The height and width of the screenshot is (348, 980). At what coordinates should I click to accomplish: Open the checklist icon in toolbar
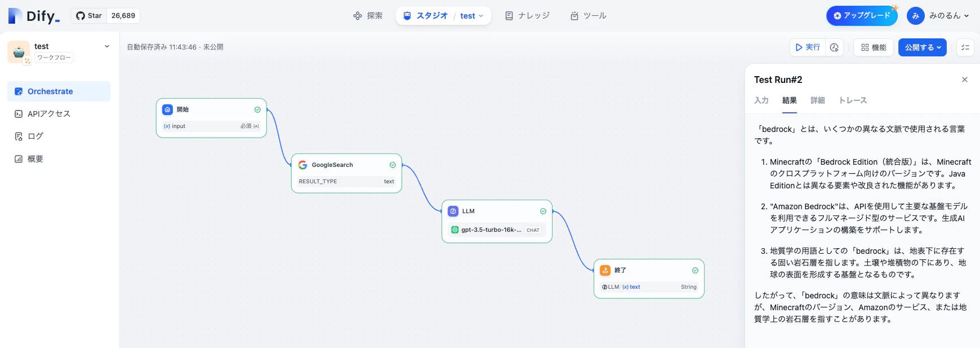point(965,47)
